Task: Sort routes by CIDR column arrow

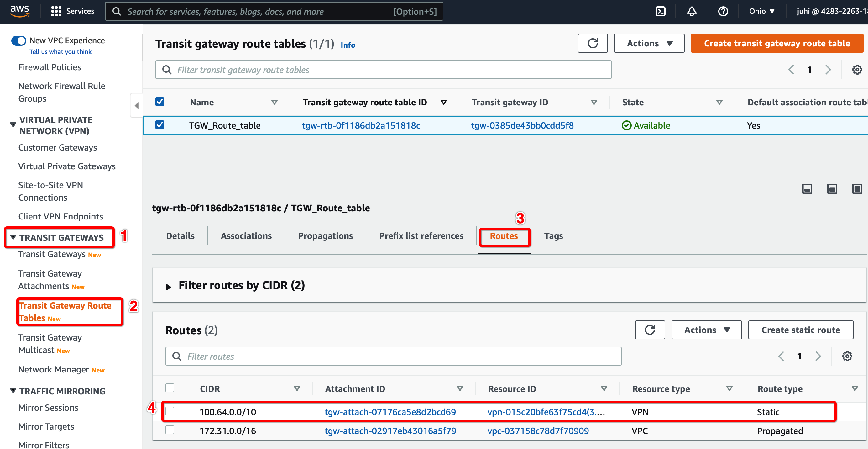Action: [x=297, y=389]
